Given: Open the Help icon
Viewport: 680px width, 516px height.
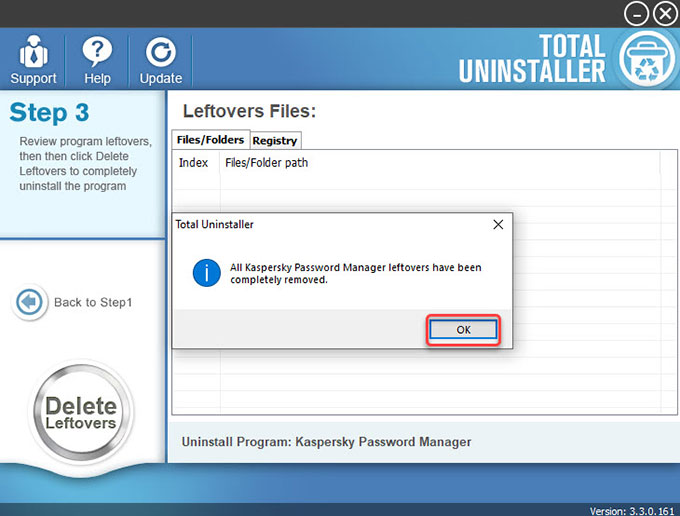Looking at the screenshot, I should [97, 60].
